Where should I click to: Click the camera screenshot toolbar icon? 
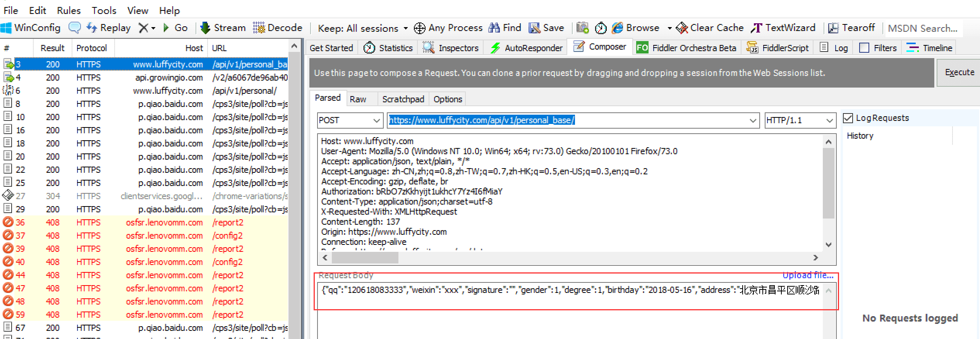point(582,28)
